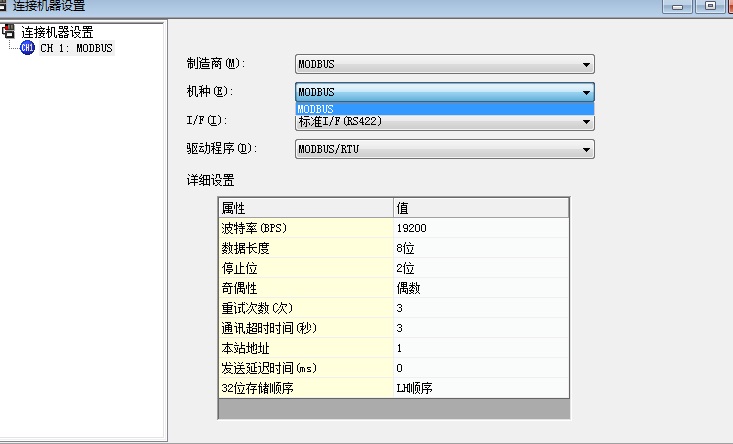
Task: Edit the communication timeout value
Action: coord(481,328)
